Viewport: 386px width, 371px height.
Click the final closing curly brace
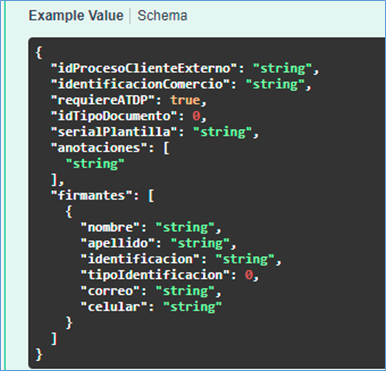(39, 355)
